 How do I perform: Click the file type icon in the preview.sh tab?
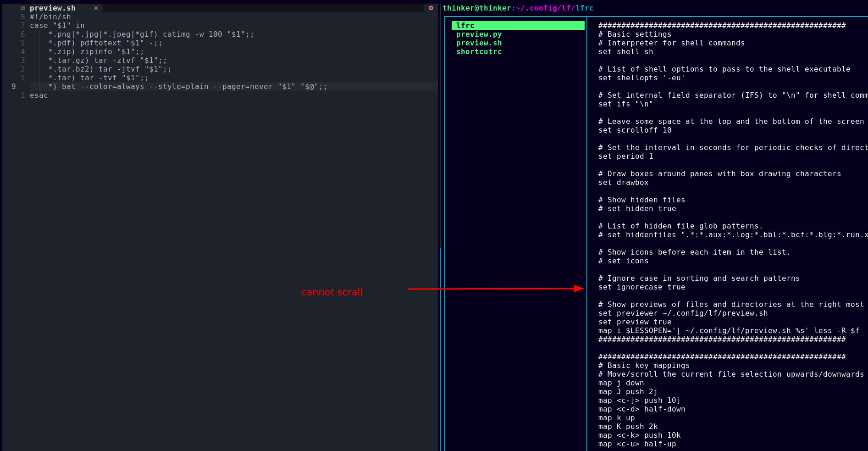[22, 8]
